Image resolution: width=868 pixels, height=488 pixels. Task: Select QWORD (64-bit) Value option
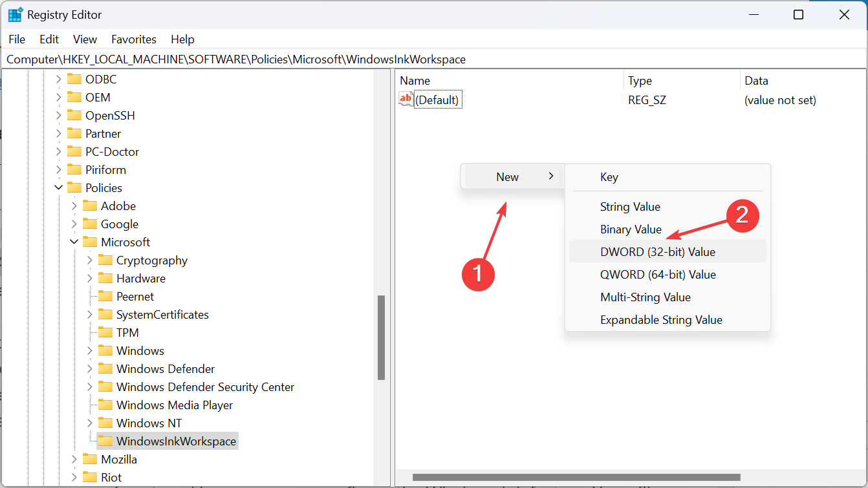(667, 275)
